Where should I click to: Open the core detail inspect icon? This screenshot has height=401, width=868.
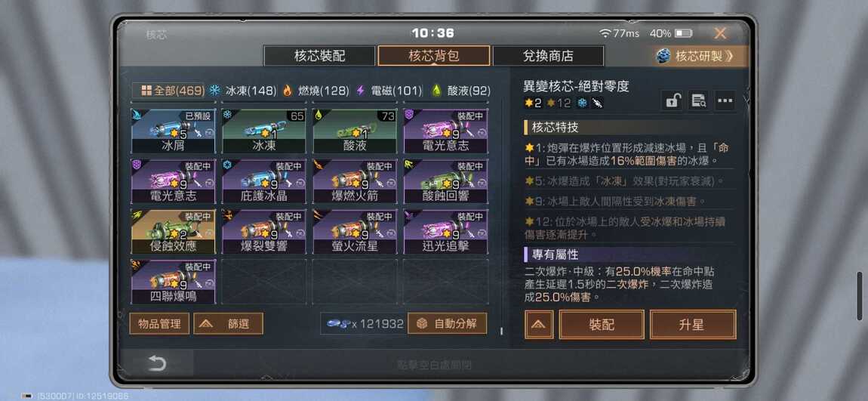coord(699,101)
